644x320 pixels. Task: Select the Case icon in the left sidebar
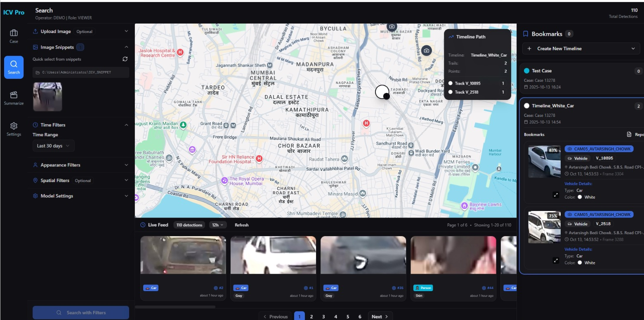[13, 36]
